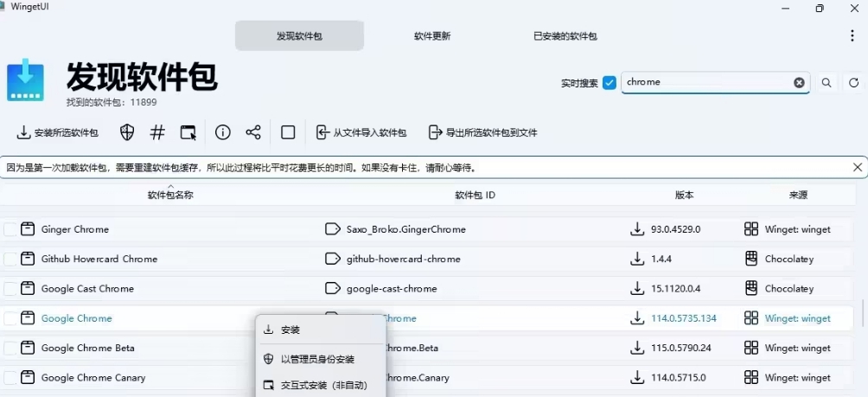Image resolution: width=868 pixels, height=397 pixels.
Task: Switch to the 发现软件包 tab
Action: pyautogui.click(x=299, y=36)
